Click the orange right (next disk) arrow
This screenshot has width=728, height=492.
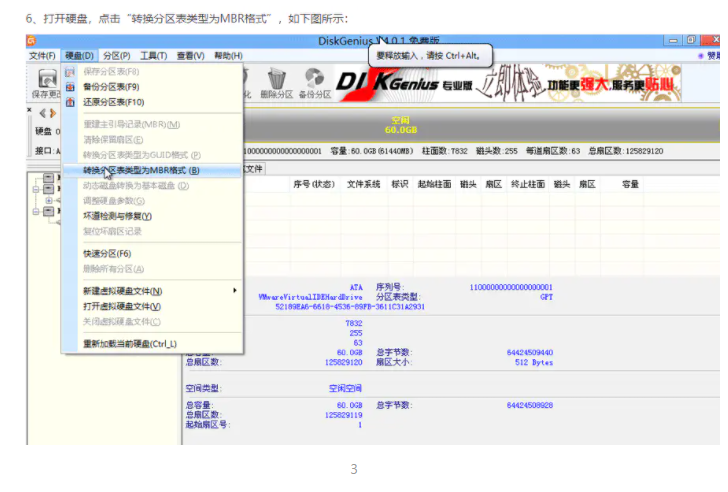(x=53, y=113)
